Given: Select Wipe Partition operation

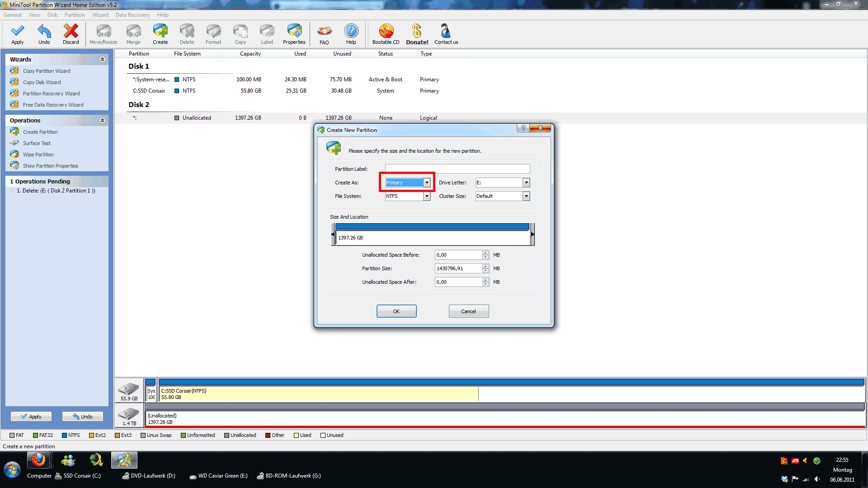Looking at the screenshot, I should (38, 155).
